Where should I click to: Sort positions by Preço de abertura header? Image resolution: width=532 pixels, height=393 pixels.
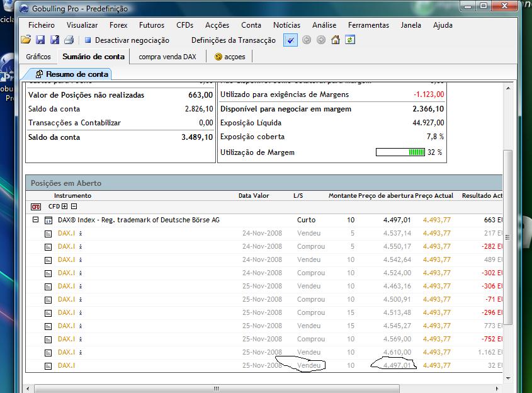(x=386, y=195)
